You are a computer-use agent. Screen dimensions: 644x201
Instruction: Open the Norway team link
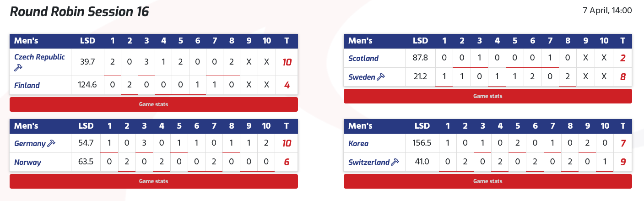pos(27,162)
